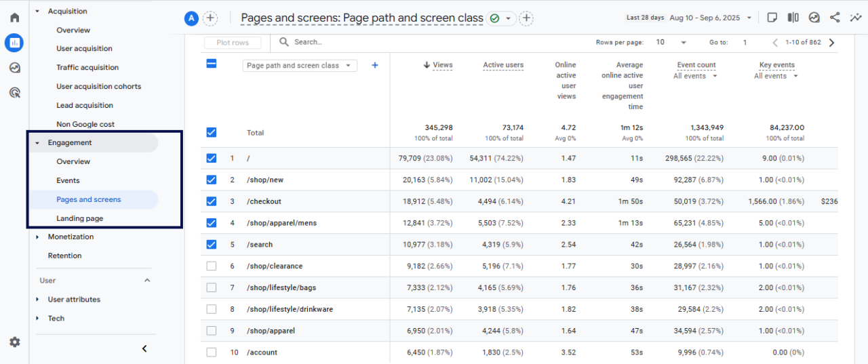868x364 pixels.
Task: Uncheck row 1 '/' checkbox
Action: [x=212, y=158]
